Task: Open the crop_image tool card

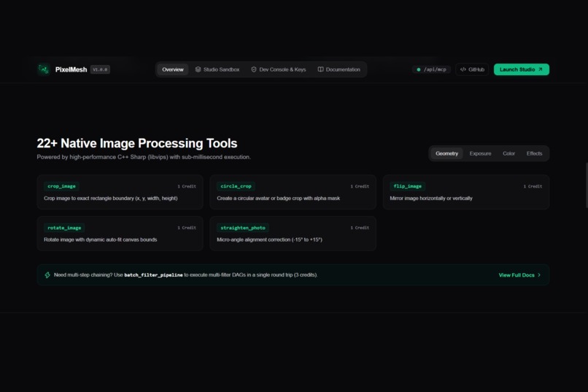Action: click(120, 192)
